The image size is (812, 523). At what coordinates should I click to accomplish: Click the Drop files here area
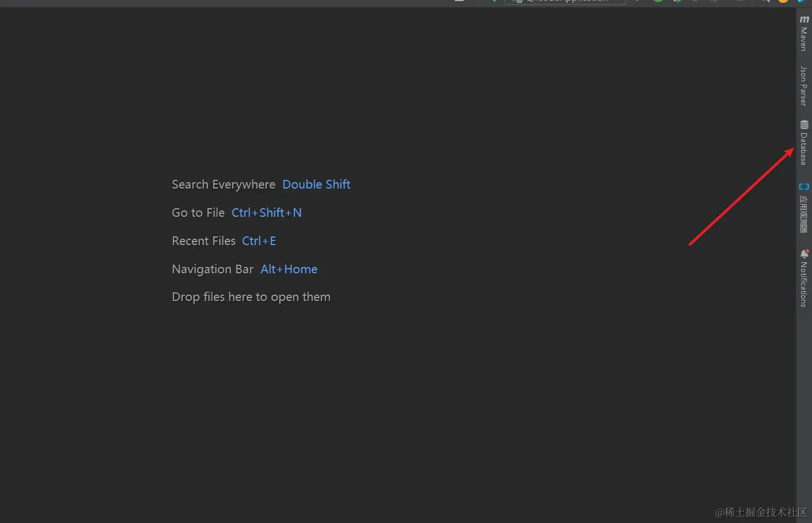(251, 296)
